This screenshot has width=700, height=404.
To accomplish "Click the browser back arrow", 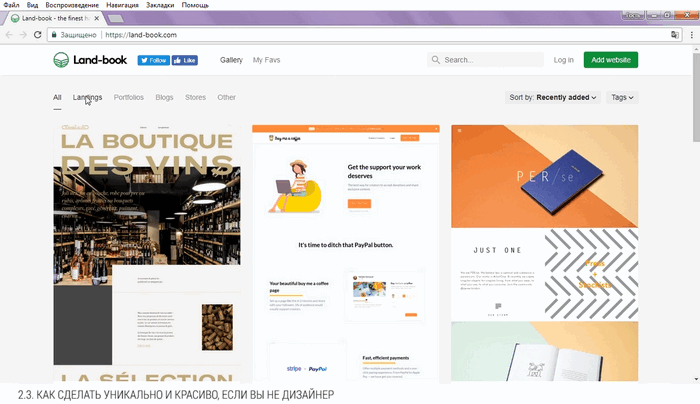I will (9, 35).
